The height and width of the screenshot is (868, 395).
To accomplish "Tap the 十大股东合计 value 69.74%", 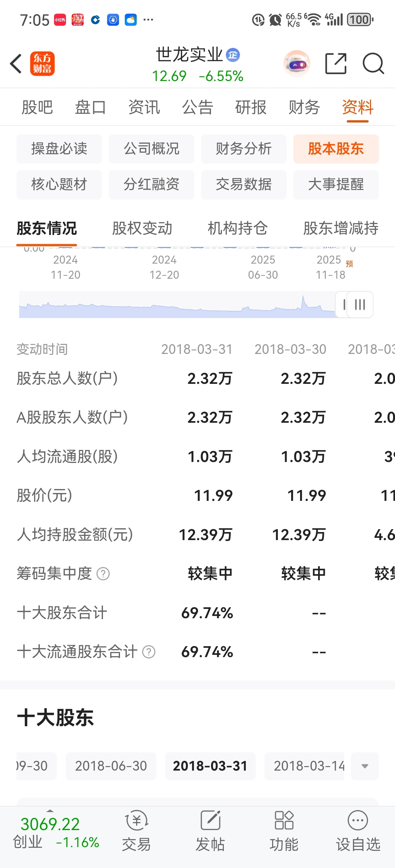I will point(207,613).
